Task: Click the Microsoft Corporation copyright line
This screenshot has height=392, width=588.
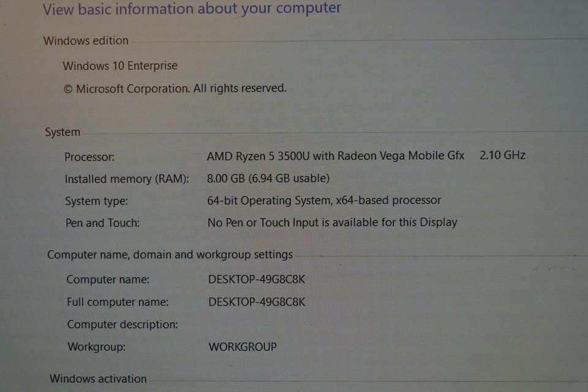Action: point(175,89)
